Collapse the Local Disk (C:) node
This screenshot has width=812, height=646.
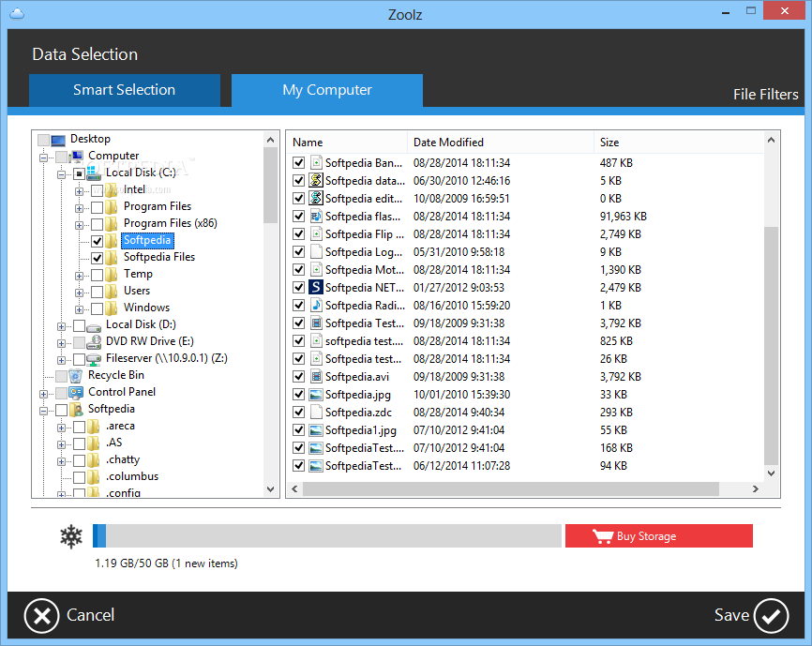coord(61,174)
